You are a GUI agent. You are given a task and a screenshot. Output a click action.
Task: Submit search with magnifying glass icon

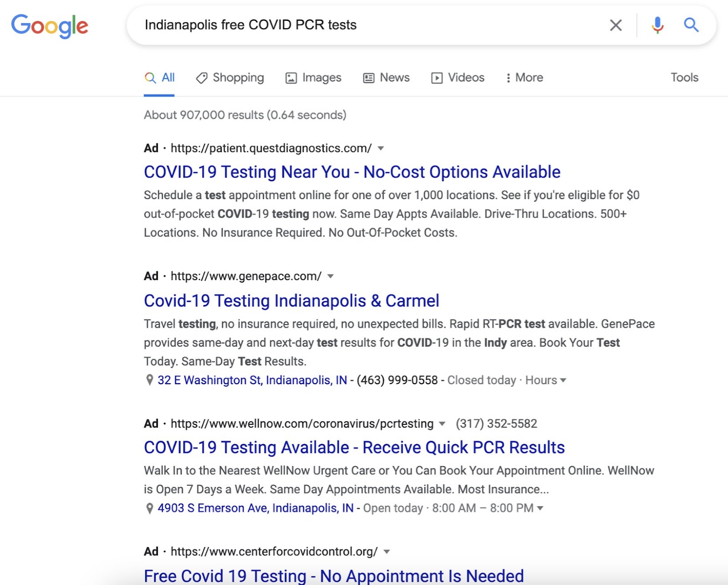691,25
